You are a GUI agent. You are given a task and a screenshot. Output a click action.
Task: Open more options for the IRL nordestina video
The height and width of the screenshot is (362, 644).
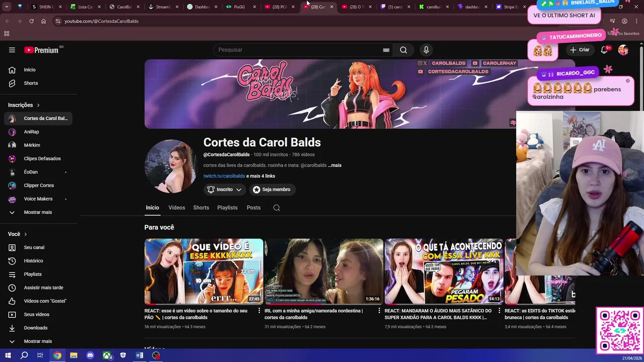[x=379, y=311]
